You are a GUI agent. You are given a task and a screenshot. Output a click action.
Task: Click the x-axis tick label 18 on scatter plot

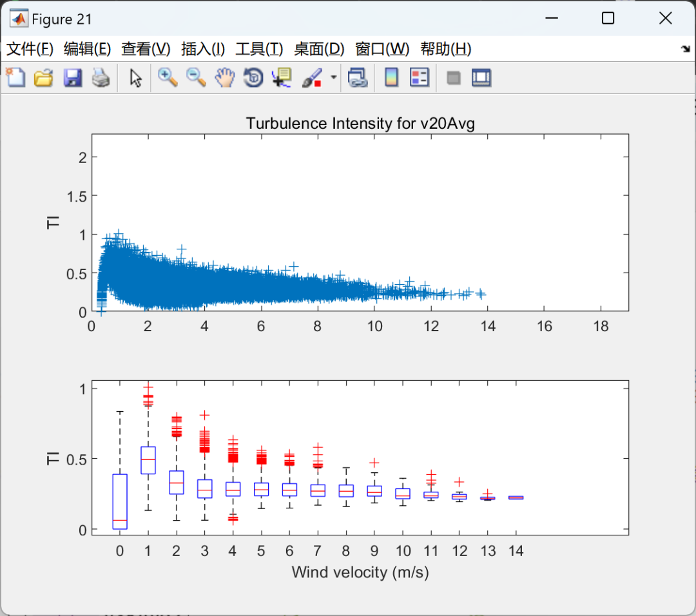click(x=601, y=326)
